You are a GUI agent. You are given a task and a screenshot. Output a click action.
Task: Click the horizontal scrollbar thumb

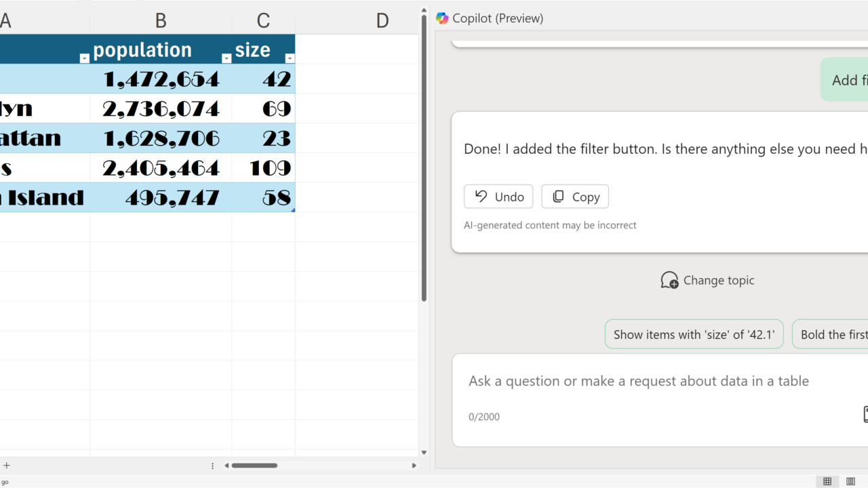(254, 466)
